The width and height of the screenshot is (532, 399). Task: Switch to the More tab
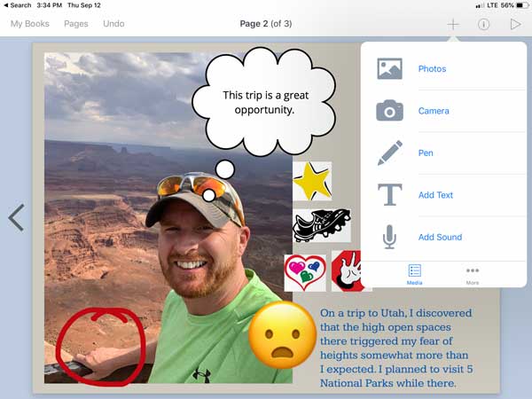473,274
